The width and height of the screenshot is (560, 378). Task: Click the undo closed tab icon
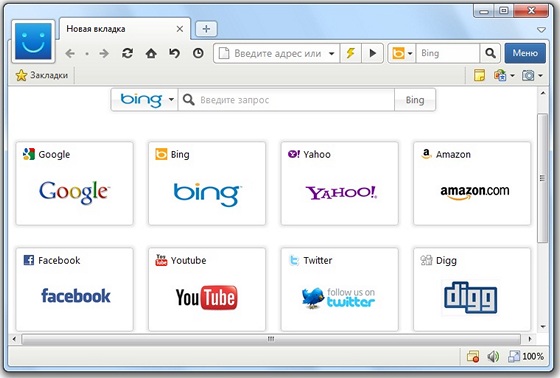point(174,54)
